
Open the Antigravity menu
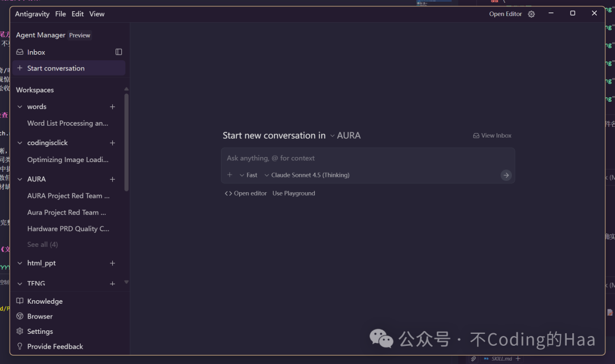[x=32, y=14]
